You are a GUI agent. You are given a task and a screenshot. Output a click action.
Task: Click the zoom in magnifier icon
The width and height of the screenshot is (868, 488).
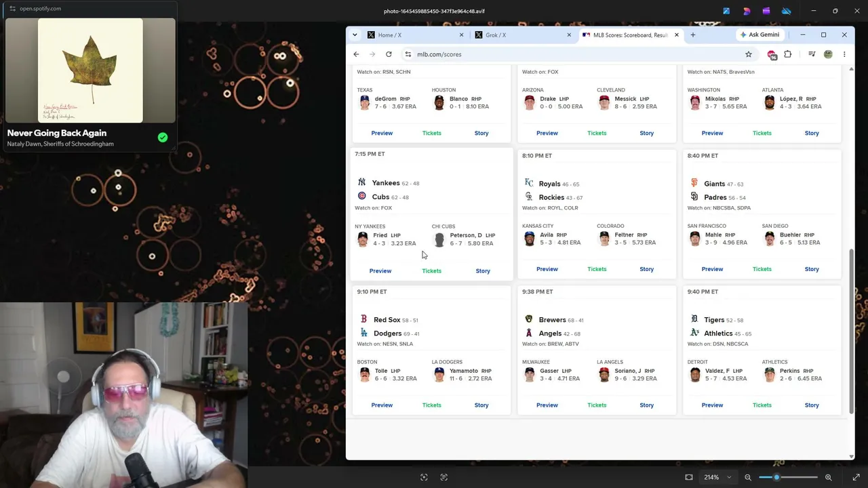coord(828,477)
